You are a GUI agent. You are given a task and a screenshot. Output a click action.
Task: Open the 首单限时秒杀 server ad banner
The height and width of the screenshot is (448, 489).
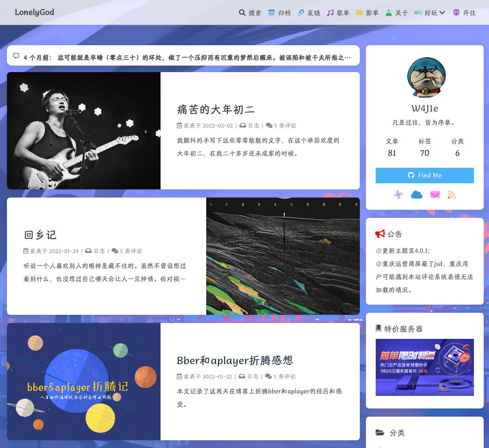tap(425, 367)
